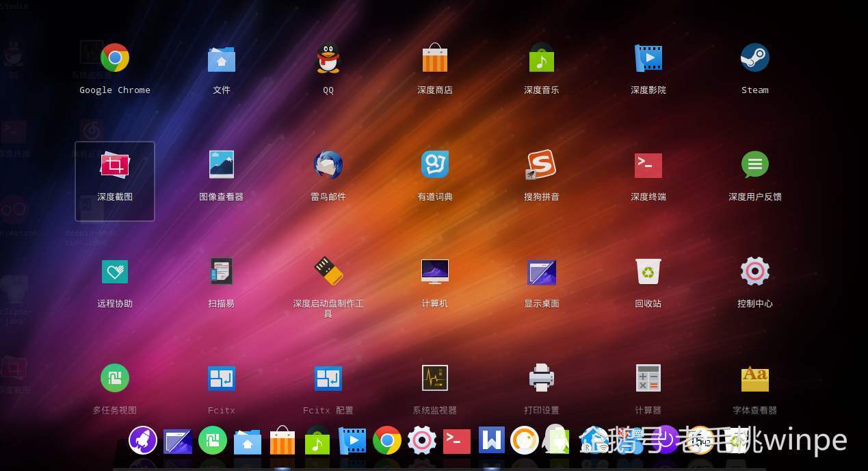Open 回收站 trash bin
Screen dimensions: 868x471
pyautogui.click(x=648, y=272)
